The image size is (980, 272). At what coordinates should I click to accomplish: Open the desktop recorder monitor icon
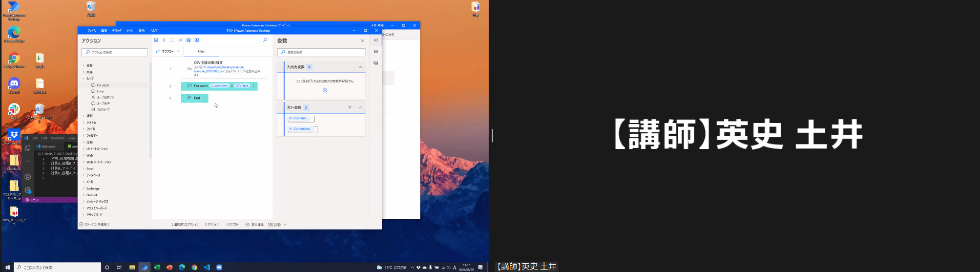pyautogui.click(x=197, y=40)
